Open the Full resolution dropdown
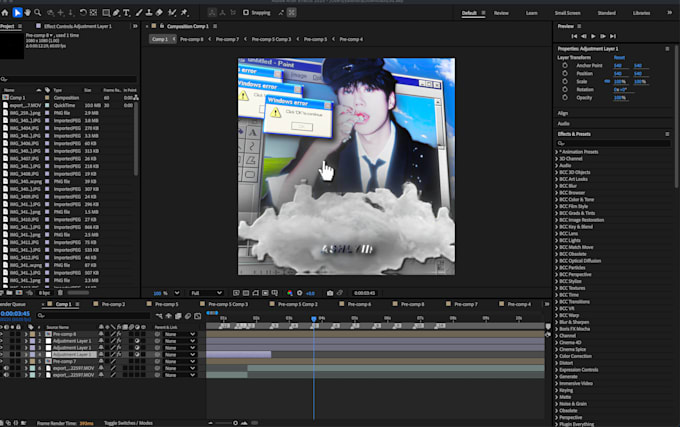This screenshot has height=427, width=680. point(206,293)
